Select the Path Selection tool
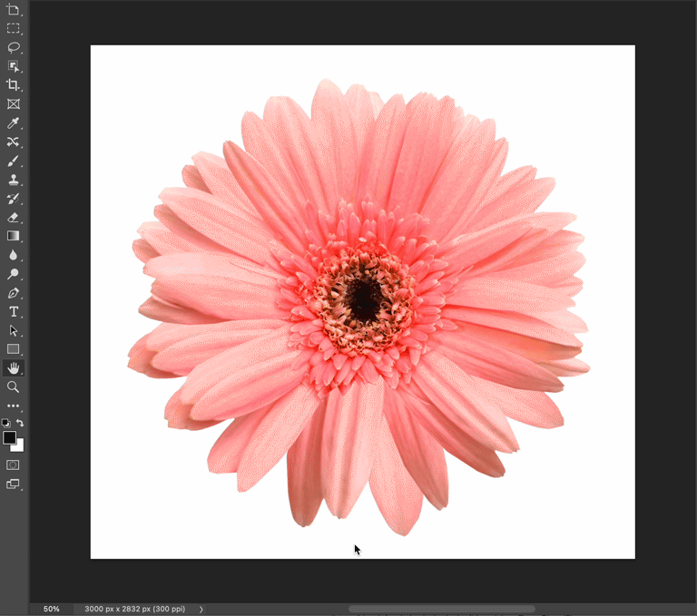Viewport: 697px width, 616px height. (14, 330)
